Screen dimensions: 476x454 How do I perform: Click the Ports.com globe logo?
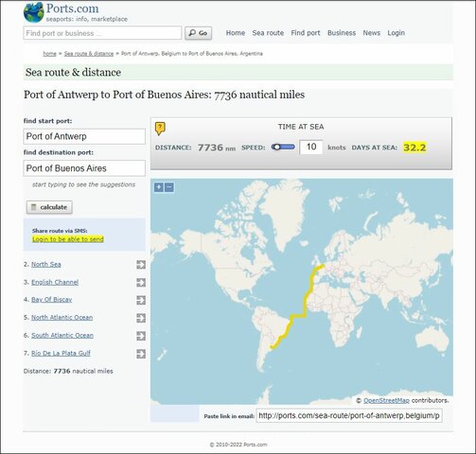34,12
